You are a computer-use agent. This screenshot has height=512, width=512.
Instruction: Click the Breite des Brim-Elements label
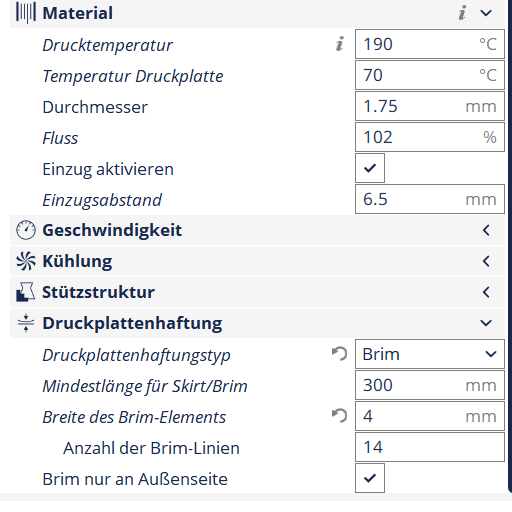[x=134, y=417]
